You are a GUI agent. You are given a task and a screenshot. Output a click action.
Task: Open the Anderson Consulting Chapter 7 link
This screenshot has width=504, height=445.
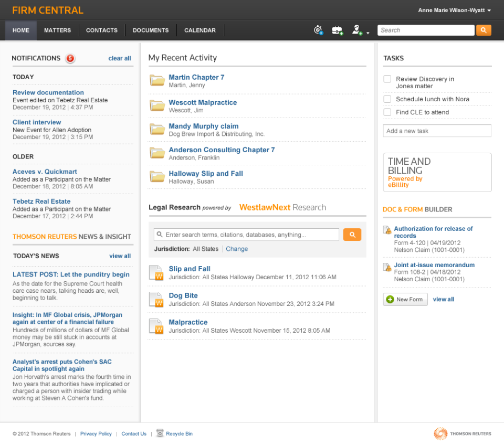(x=222, y=150)
